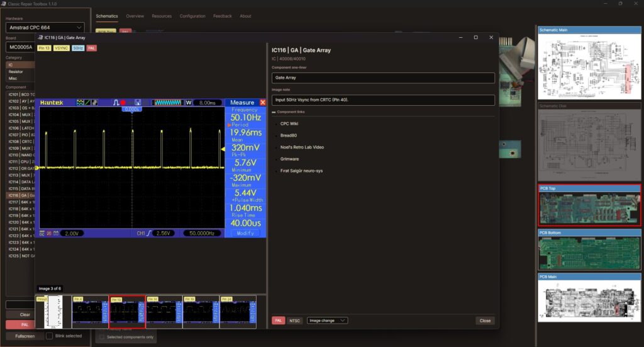The width and height of the screenshot is (644, 347).
Task: Switch to the Overview tab
Action: pos(135,16)
